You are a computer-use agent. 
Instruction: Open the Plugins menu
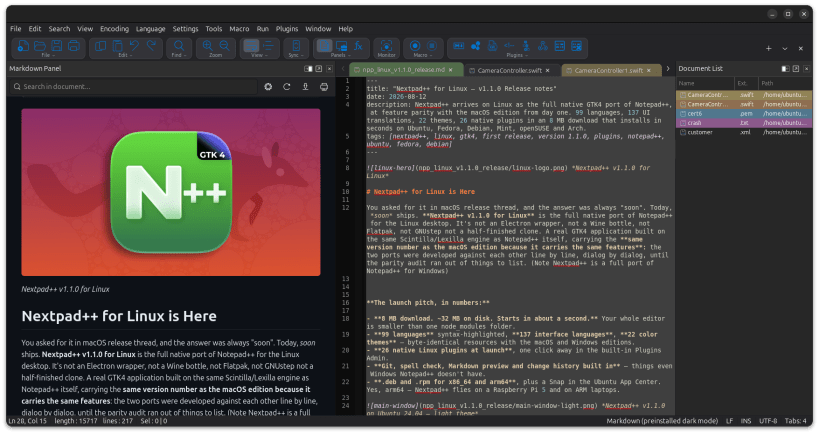[287, 29]
